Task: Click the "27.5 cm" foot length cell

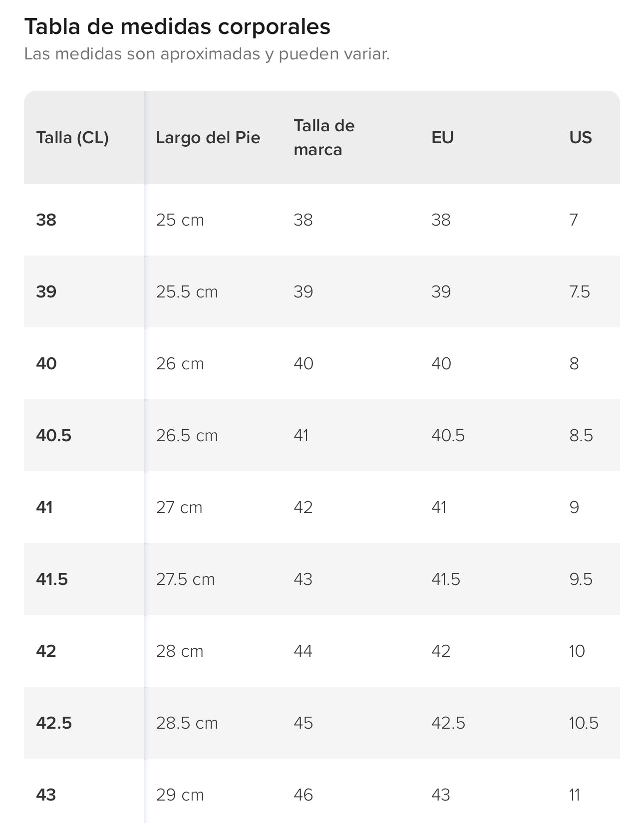Action: [x=185, y=579]
